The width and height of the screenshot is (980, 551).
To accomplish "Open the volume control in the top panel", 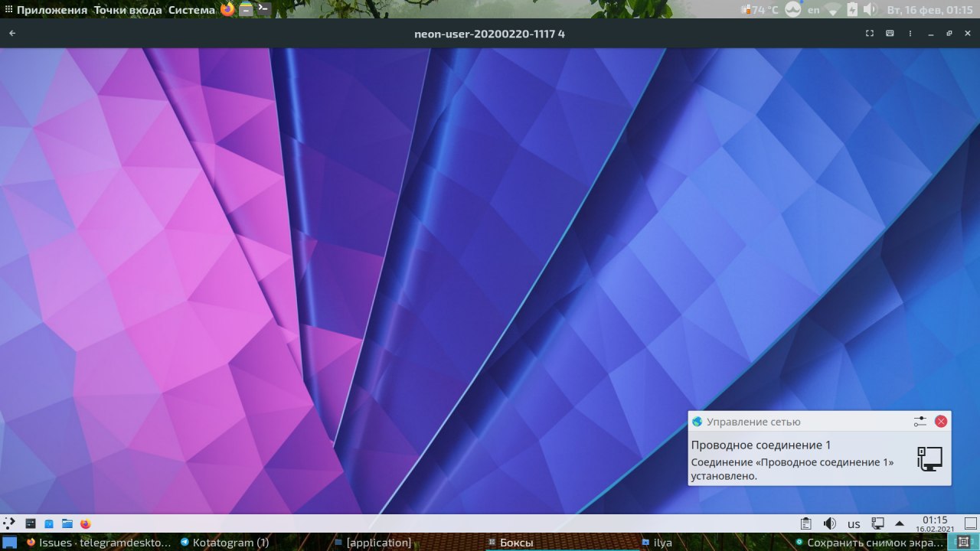I will (870, 10).
